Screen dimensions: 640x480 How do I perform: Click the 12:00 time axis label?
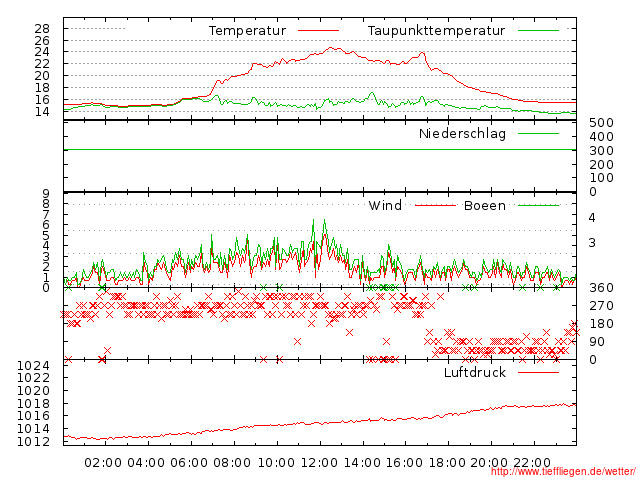tap(319, 463)
